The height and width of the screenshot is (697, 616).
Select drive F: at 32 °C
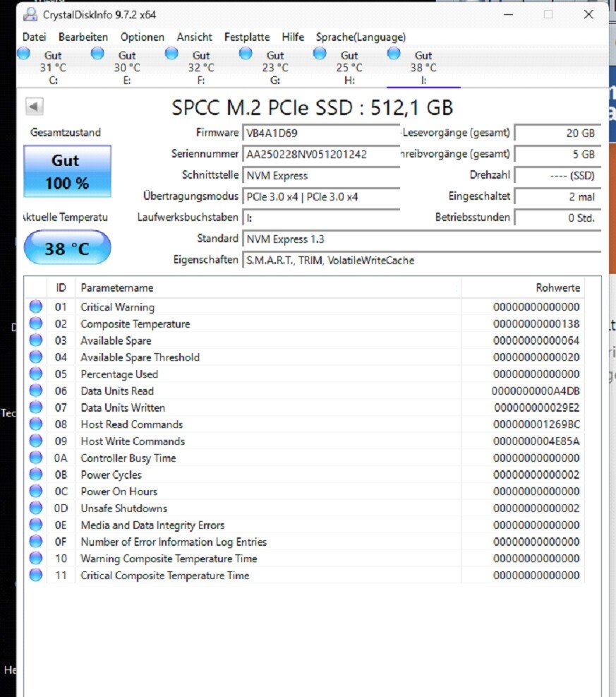(201, 68)
